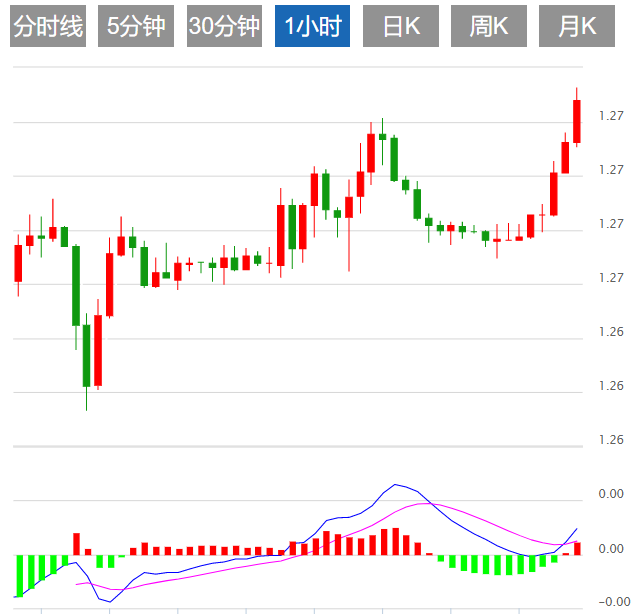The width and height of the screenshot is (644, 614).
Task: Open the 日K daily chart tab
Action: [401, 26]
